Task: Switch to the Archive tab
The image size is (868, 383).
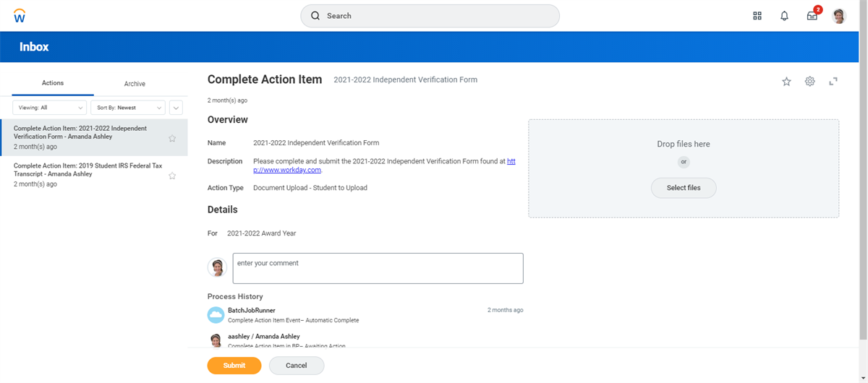Action: point(135,84)
